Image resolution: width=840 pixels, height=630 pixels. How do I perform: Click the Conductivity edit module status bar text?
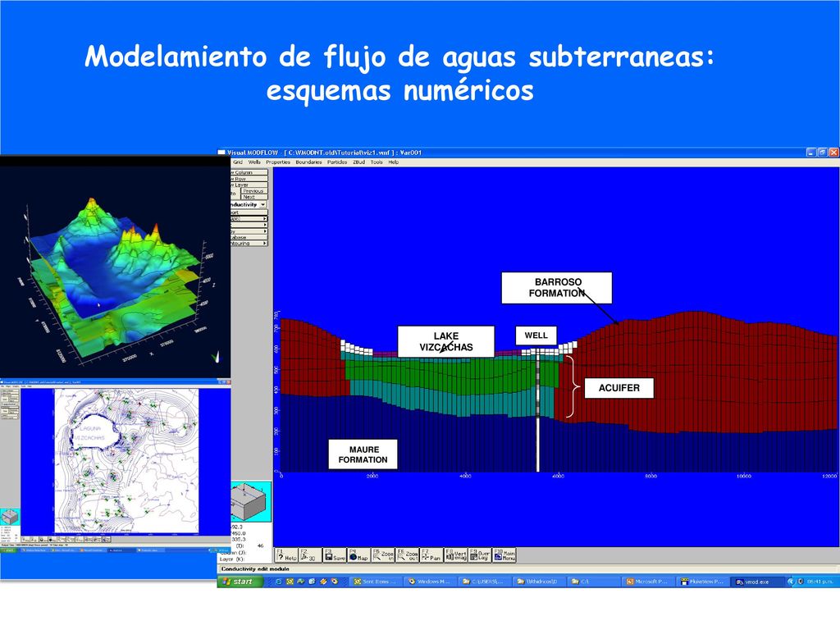pos(255,569)
